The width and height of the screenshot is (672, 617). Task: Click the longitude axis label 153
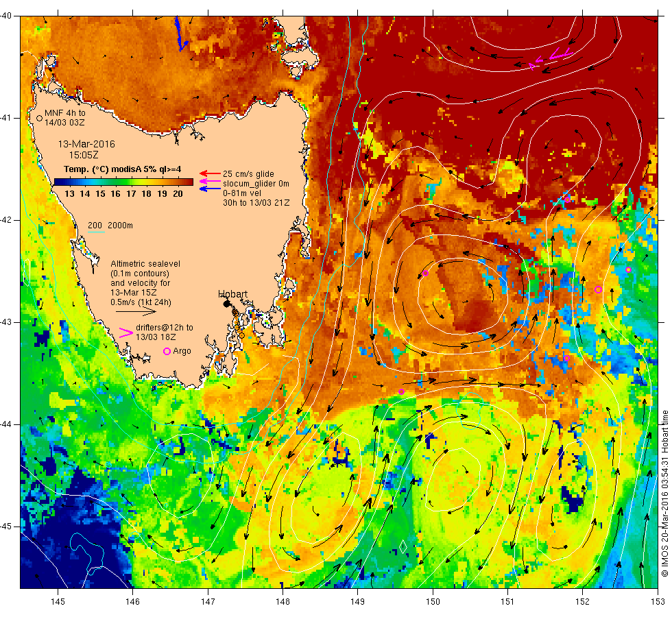(x=658, y=602)
